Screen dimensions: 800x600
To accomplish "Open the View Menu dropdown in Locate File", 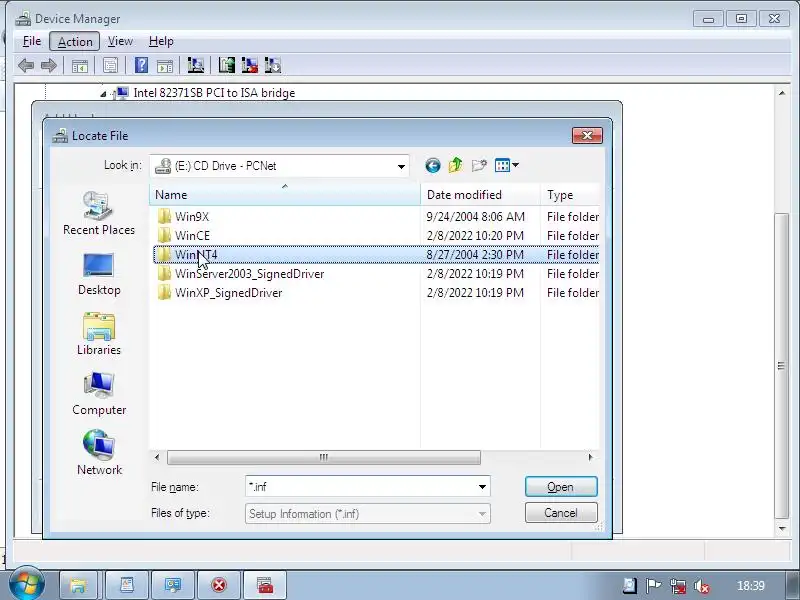I will pos(507,165).
